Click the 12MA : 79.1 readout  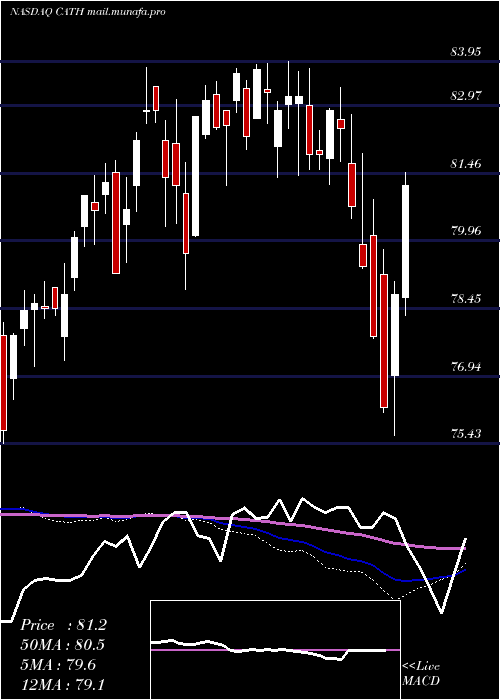tap(62, 684)
